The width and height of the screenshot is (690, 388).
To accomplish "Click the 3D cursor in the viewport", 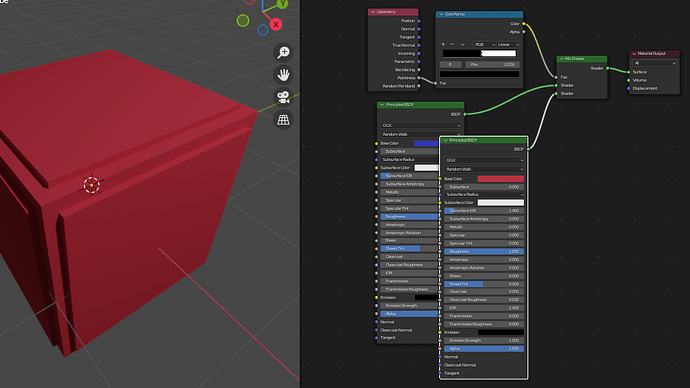I will (92, 185).
